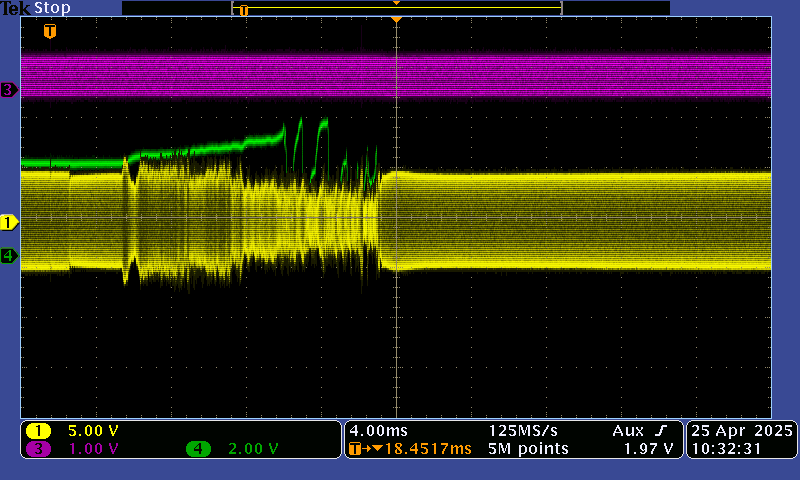Toggle the green channel 4 badge
The image size is (800, 480).
(x=198, y=449)
